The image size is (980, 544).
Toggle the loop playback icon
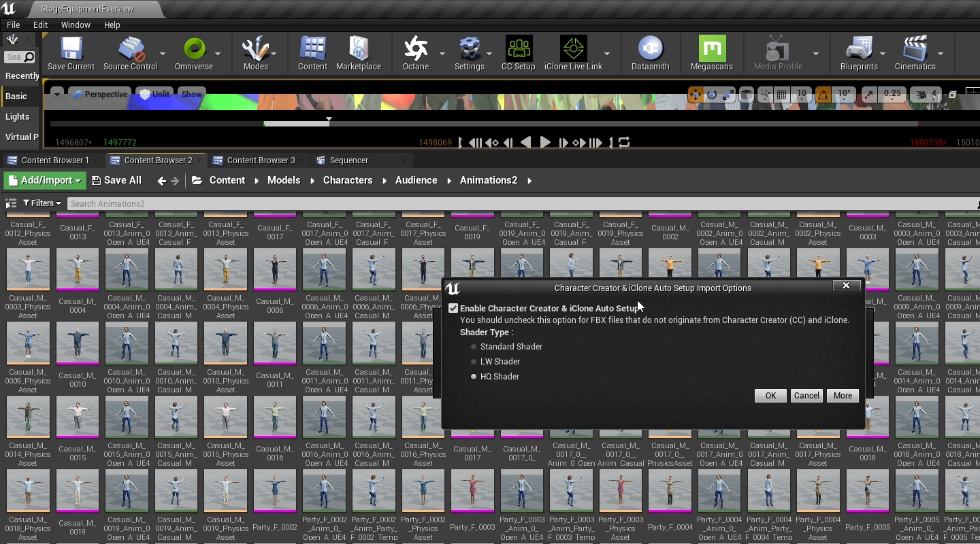tap(624, 142)
